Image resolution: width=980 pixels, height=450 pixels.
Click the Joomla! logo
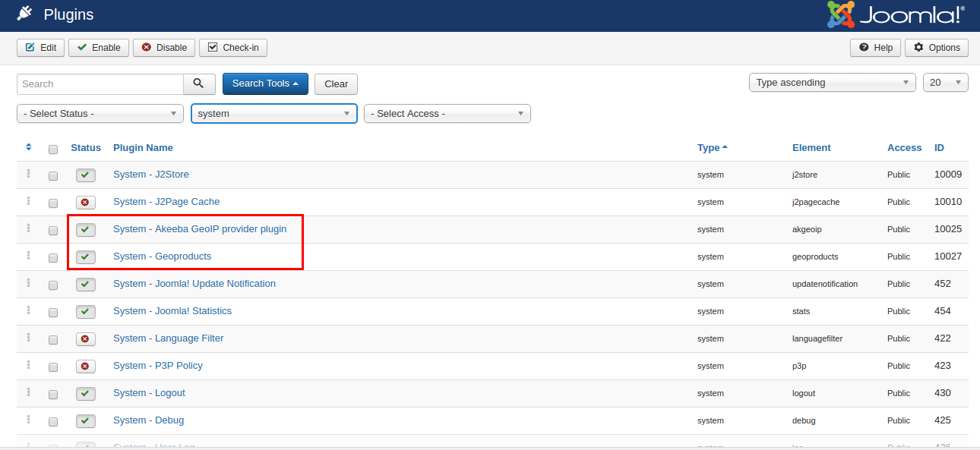(896, 15)
